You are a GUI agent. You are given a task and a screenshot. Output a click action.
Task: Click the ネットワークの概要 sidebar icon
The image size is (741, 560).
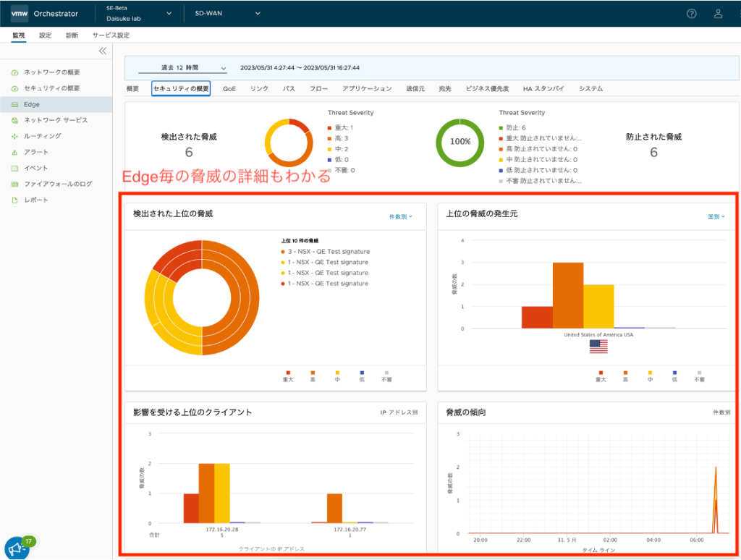pyautogui.click(x=14, y=72)
